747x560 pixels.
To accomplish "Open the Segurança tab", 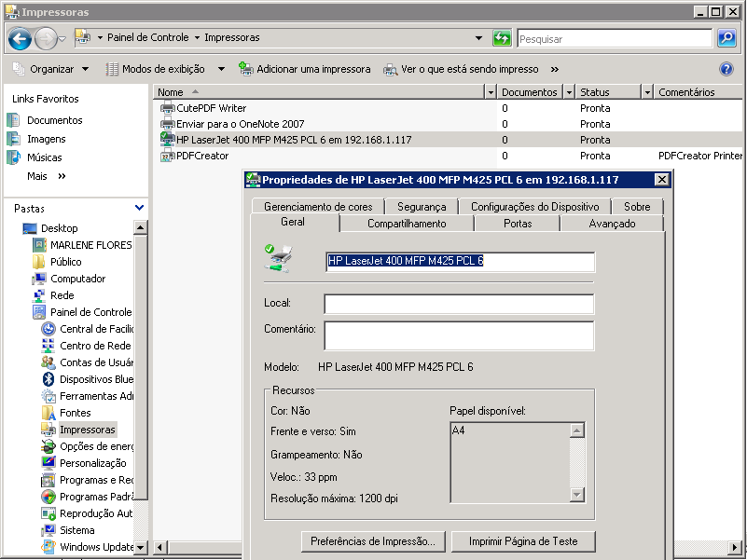I will 422,207.
